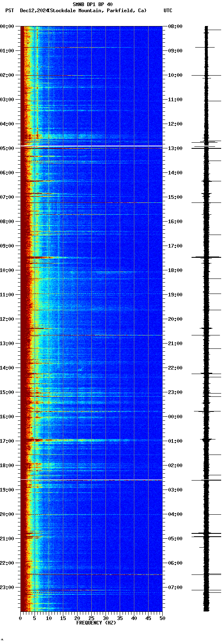Click the UTC time label '03:00'

click(175, 490)
